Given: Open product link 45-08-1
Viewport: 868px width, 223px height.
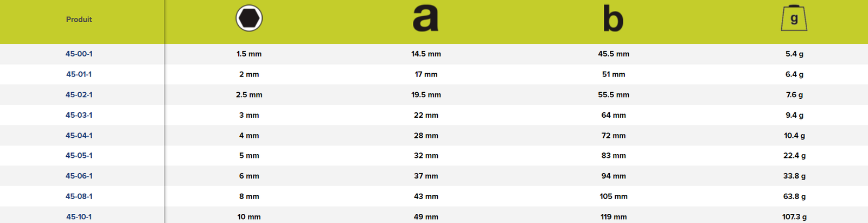Looking at the screenshot, I should tap(79, 196).
